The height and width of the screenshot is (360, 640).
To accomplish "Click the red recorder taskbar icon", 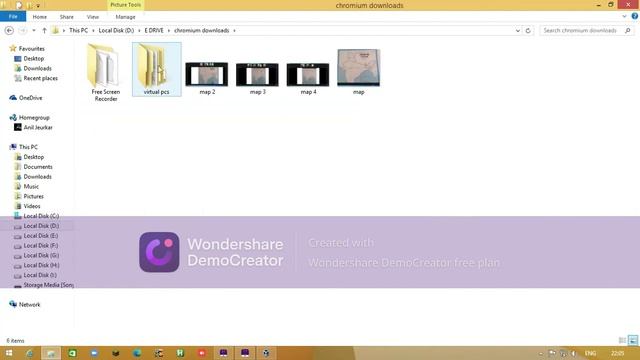I will click(202, 353).
